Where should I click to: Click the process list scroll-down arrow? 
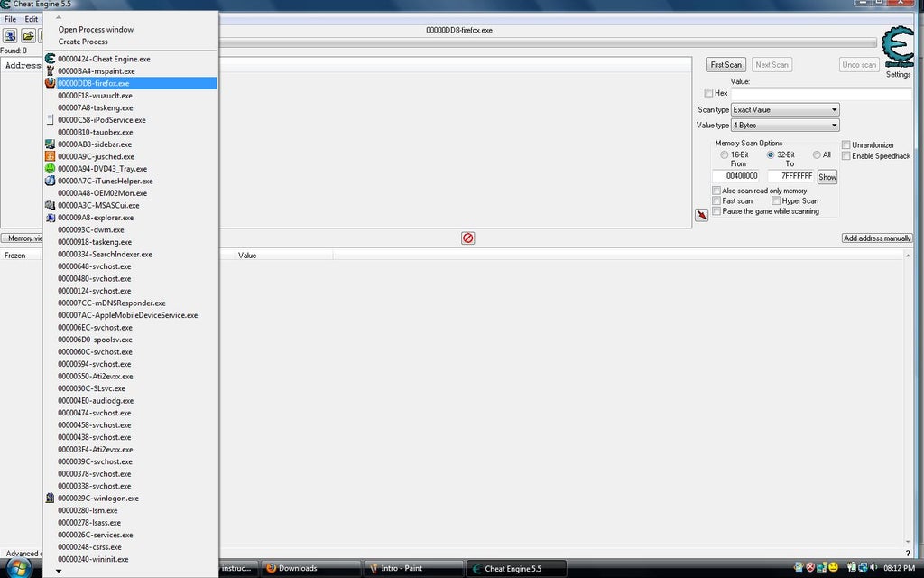(x=59, y=571)
